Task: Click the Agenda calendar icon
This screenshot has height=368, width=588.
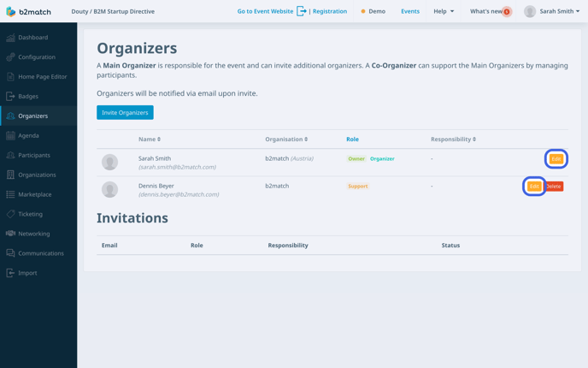Action: 10,135
